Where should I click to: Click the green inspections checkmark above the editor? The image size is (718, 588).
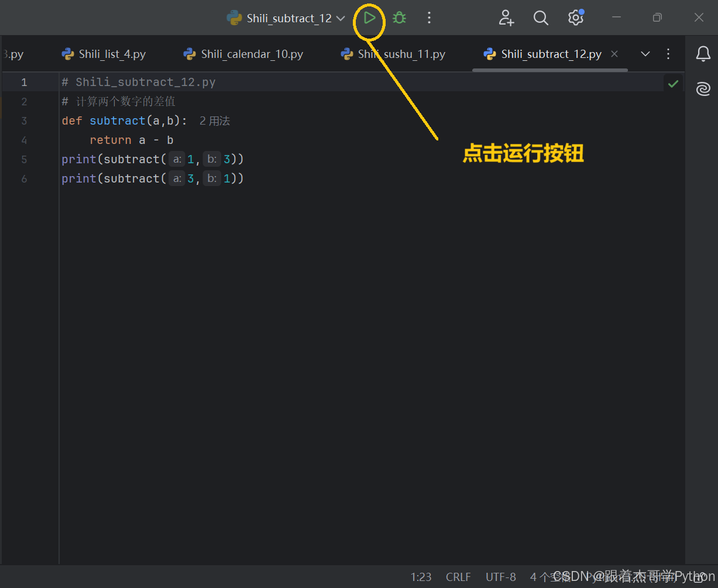pyautogui.click(x=672, y=82)
